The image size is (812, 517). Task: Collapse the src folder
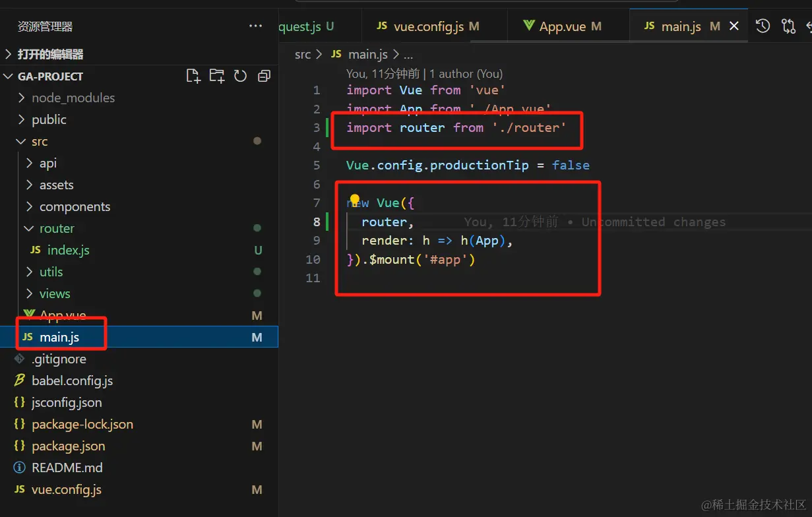pos(40,141)
